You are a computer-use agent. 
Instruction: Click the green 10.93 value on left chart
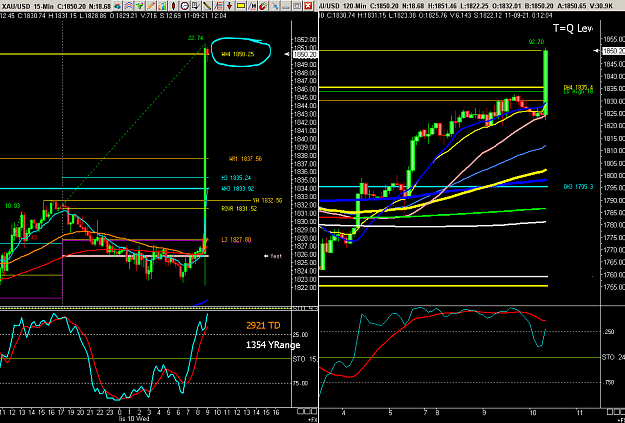(13, 206)
